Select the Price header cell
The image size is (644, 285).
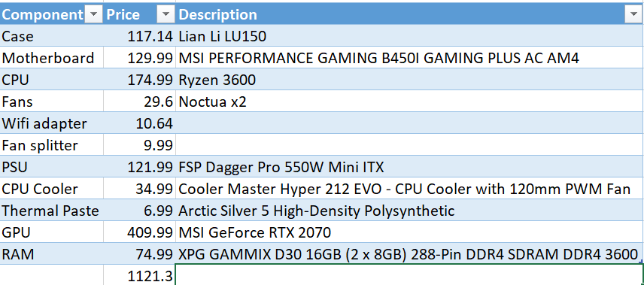tap(140, 15)
